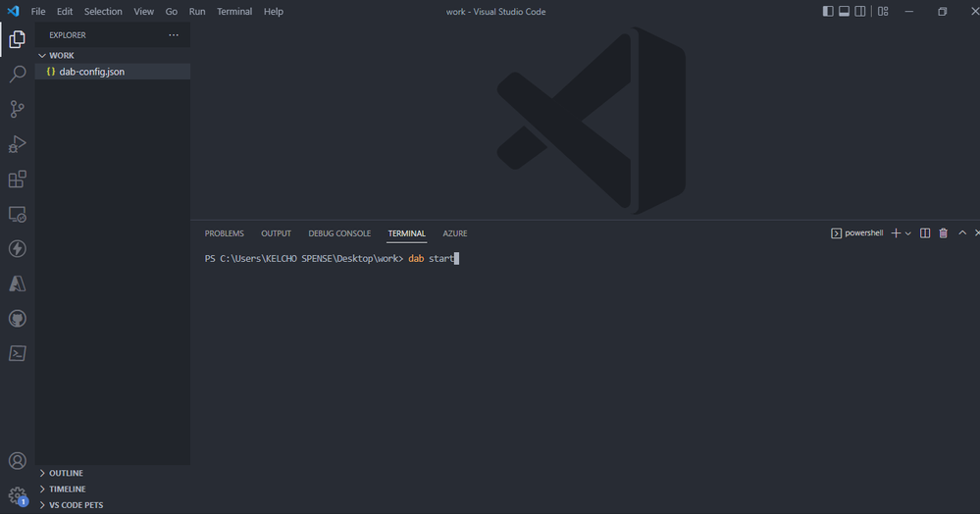
Task: Open the terminal-style icon in activity bar
Action: pyautogui.click(x=18, y=353)
